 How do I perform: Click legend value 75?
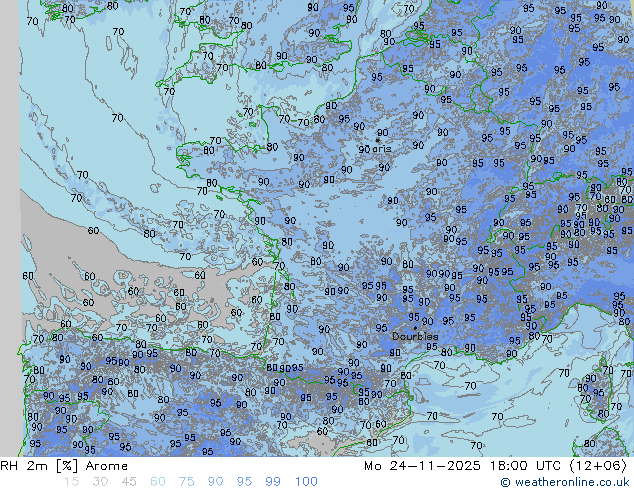186,482
